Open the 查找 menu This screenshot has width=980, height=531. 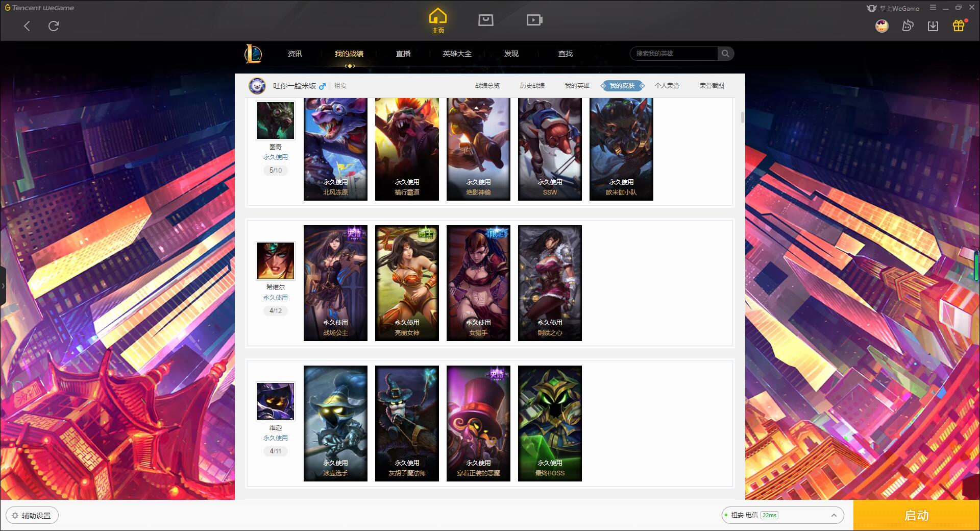(566, 54)
